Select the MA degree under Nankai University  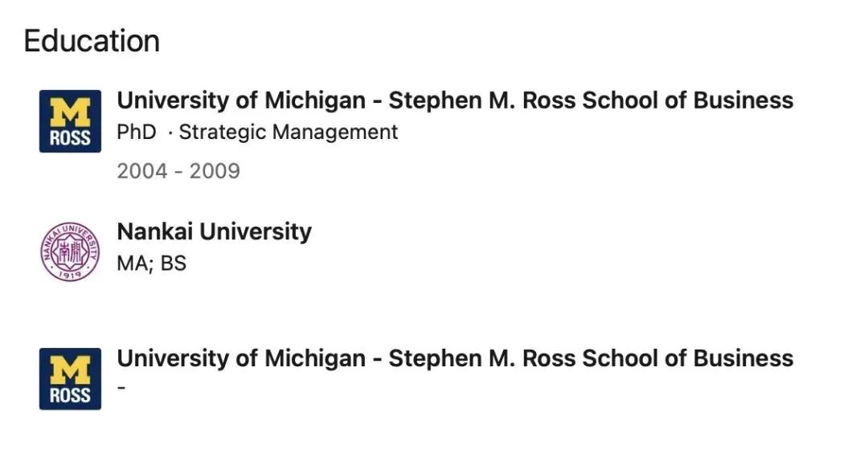click(133, 264)
